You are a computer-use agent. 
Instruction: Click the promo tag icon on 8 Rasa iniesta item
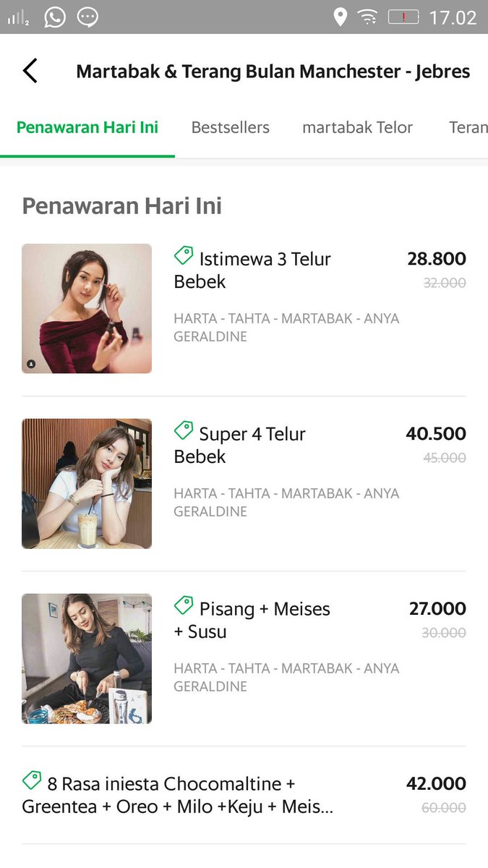coord(31,782)
